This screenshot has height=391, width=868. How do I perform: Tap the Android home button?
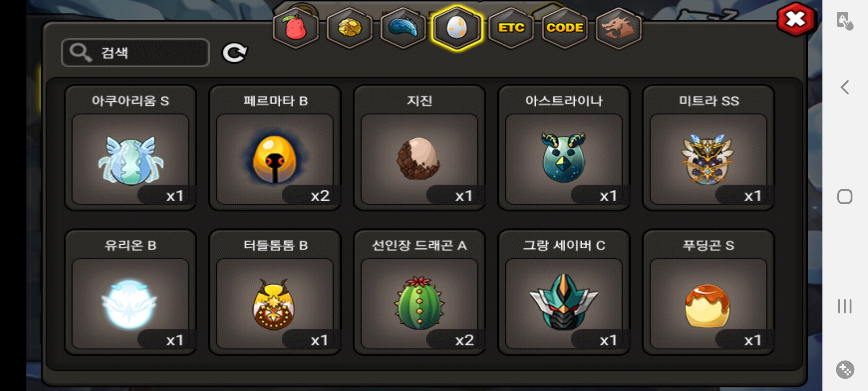tap(845, 197)
